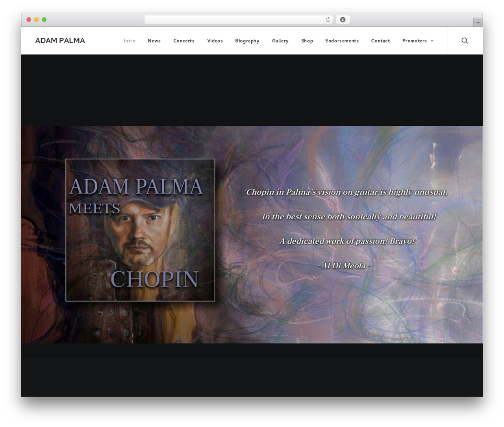View the Biography page
Screen dimensions: 504x427
click(x=247, y=41)
